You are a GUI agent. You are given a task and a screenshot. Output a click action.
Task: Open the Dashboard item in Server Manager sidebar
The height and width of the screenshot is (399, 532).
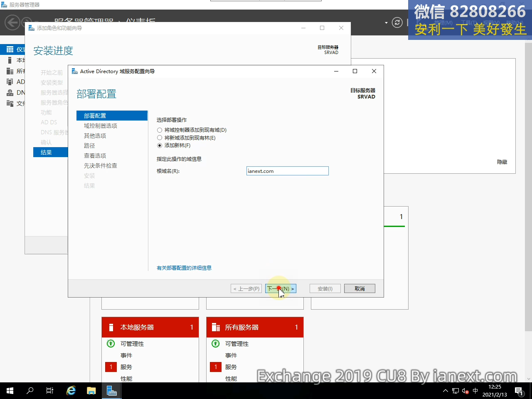(x=12, y=49)
